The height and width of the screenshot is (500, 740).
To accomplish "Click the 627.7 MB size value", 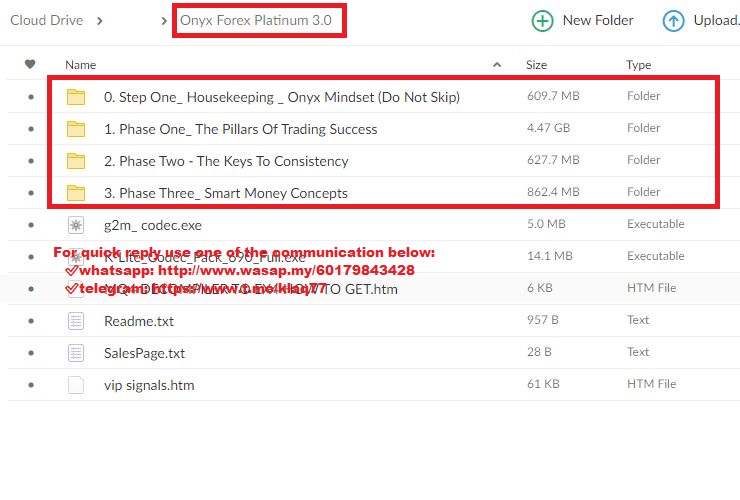I will point(553,160).
